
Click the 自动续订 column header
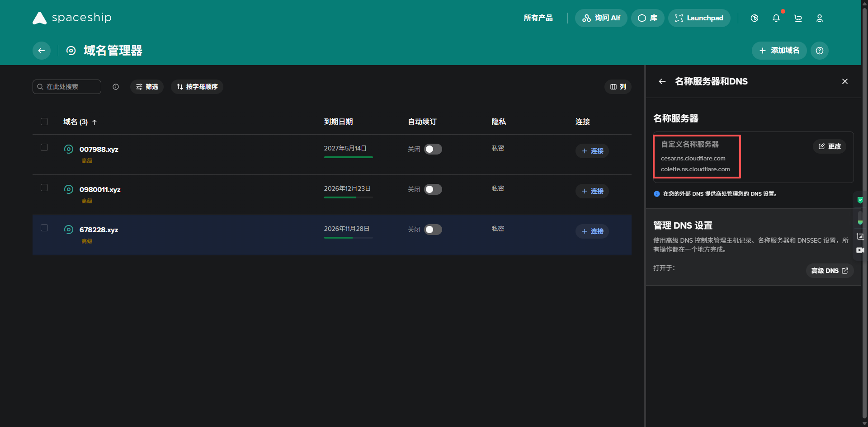click(422, 122)
